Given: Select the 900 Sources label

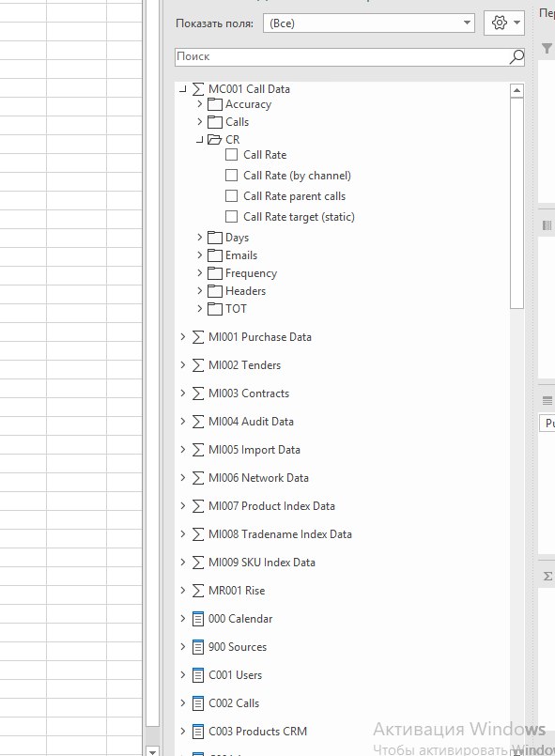Looking at the screenshot, I should 238,647.
